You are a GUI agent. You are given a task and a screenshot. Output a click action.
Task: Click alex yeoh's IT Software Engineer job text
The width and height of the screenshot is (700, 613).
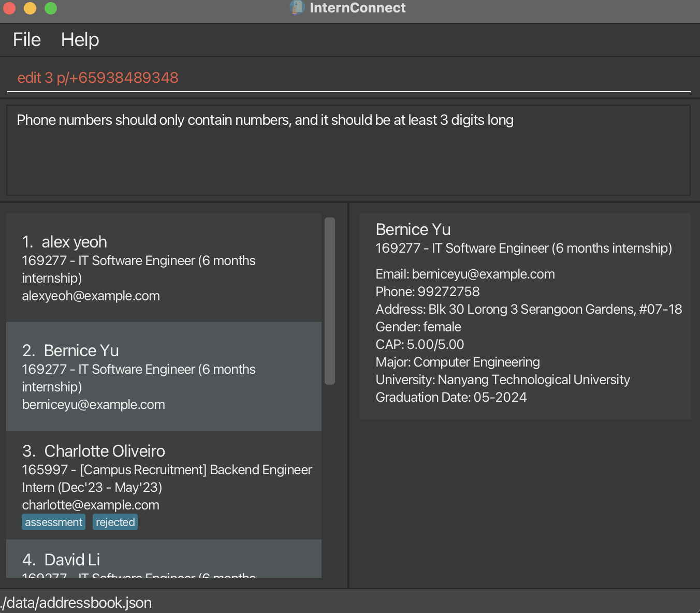pyautogui.click(x=139, y=269)
